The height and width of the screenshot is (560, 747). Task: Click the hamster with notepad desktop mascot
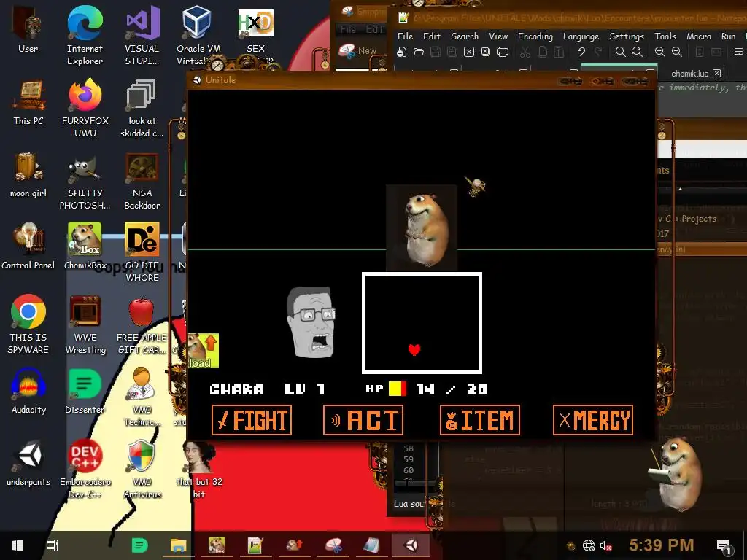675,473
